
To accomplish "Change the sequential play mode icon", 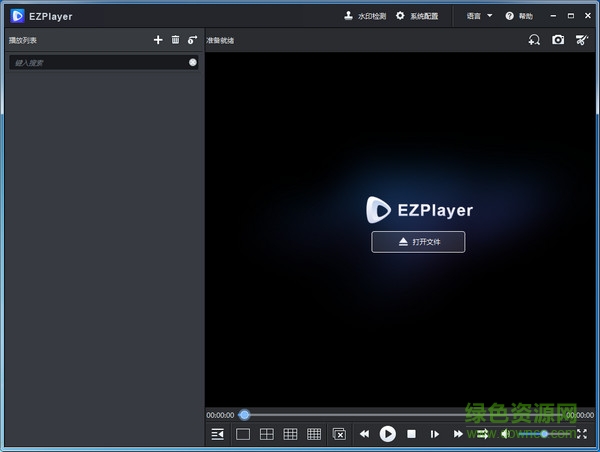I will click(483, 434).
